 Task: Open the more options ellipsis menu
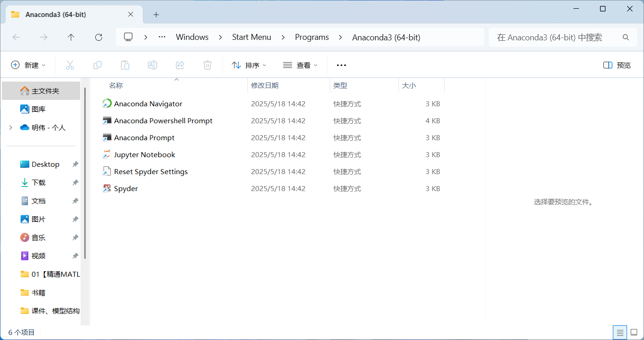341,65
